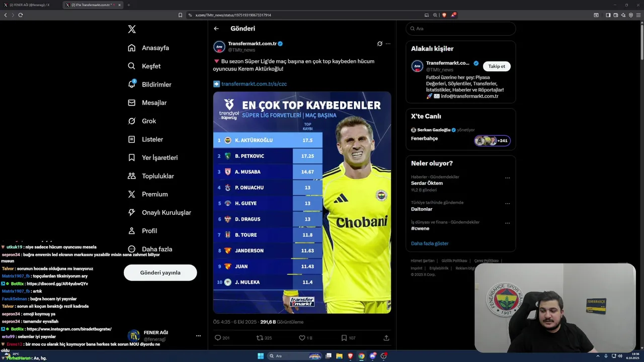Click the X logo in the sidebar
The width and height of the screenshot is (644, 362).
pos(132,29)
